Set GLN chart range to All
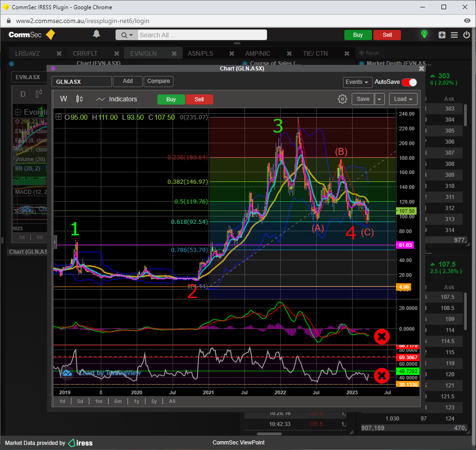This screenshot has height=450, width=476. (172, 401)
